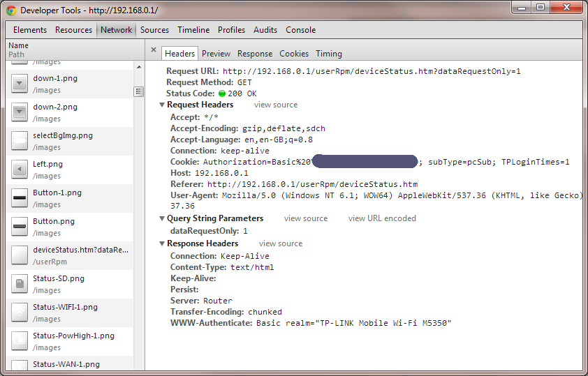Select the Status-SD.png request row
The height and width of the screenshot is (376, 588).
(x=70, y=284)
